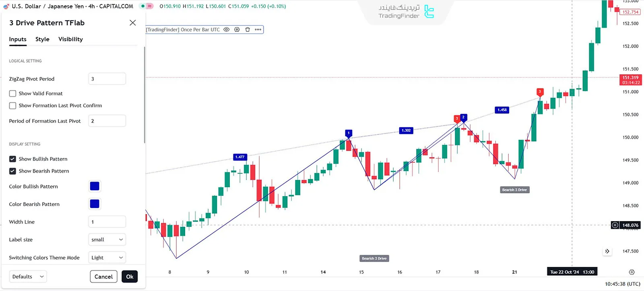Click the green market status dot
This screenshot has width=644, height=291.
pos(143,6)
